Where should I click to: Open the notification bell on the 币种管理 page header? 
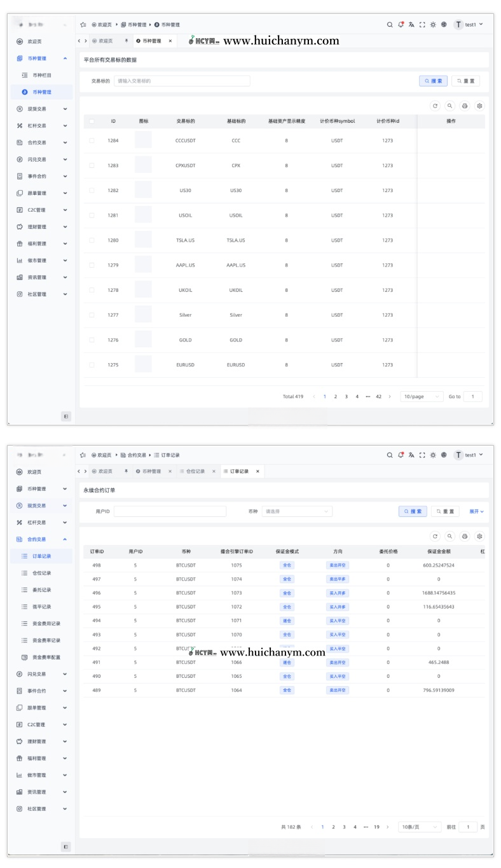[x=401, y=25]
